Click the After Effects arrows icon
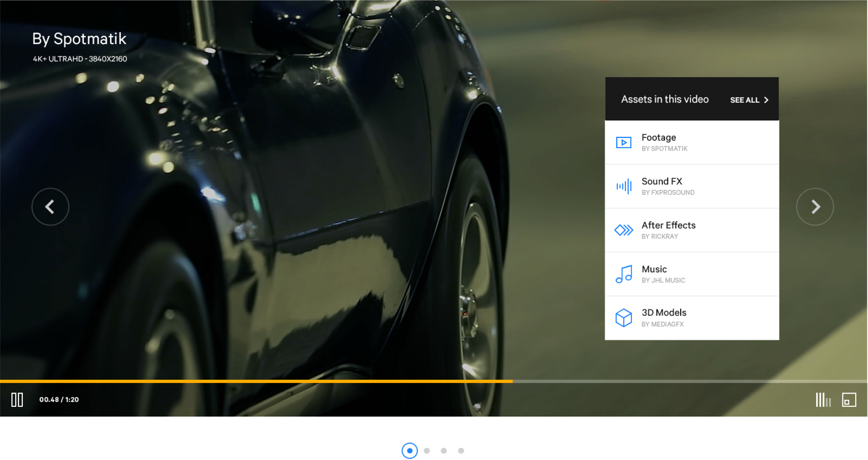The image size is (868, 460). 624,230
